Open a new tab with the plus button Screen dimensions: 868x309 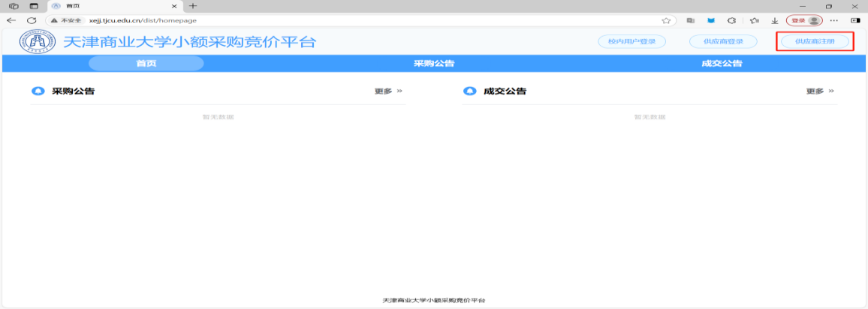coord(193,6)
